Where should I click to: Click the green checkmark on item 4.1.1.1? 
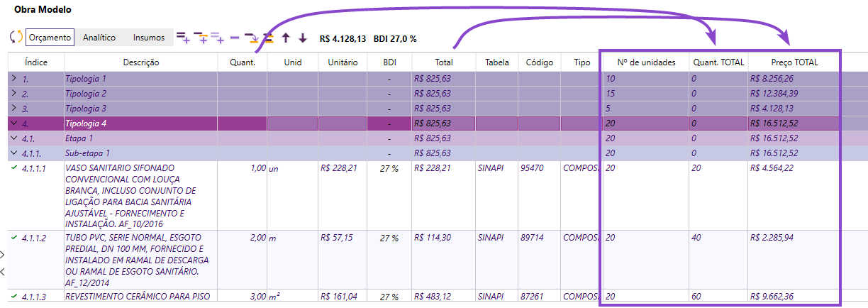click(13, 168)
